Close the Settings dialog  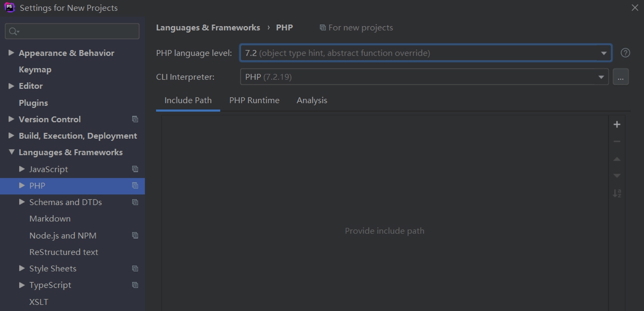click(635, 8)
